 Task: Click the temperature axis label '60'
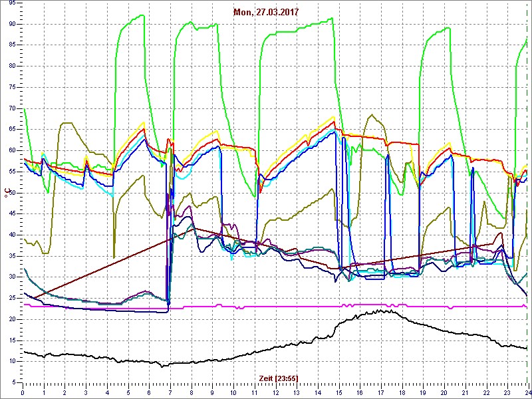coord(12,150)
